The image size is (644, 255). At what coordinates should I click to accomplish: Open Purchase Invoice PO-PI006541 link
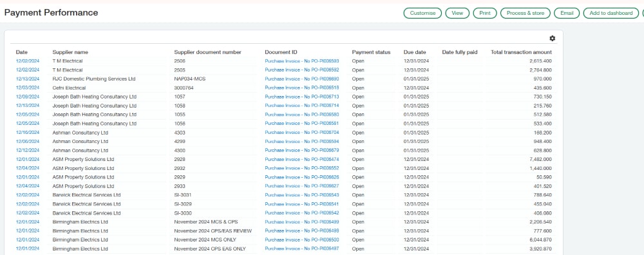coord(302,204)
